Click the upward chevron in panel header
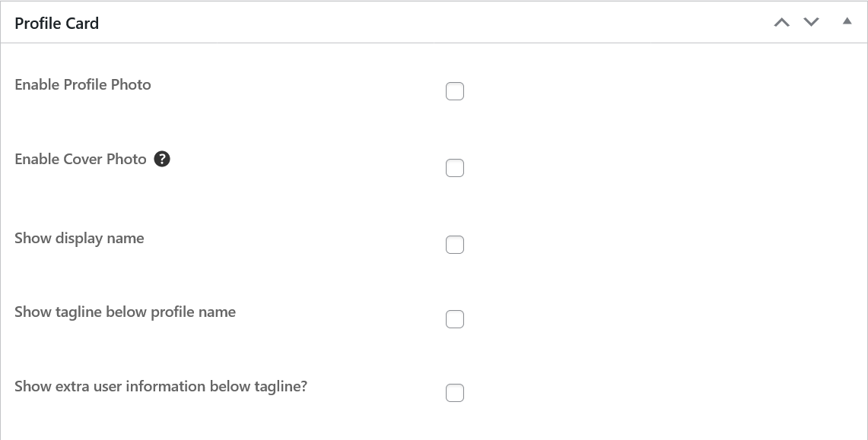Viewport: 868px width, 440px height. pos(781,22)
